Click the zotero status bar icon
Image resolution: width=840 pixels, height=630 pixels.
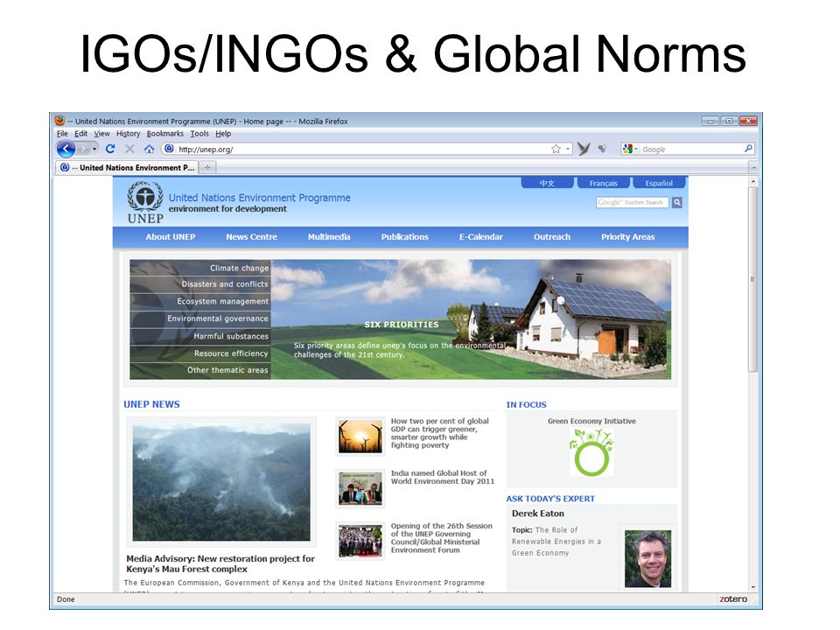coord(733,598)
